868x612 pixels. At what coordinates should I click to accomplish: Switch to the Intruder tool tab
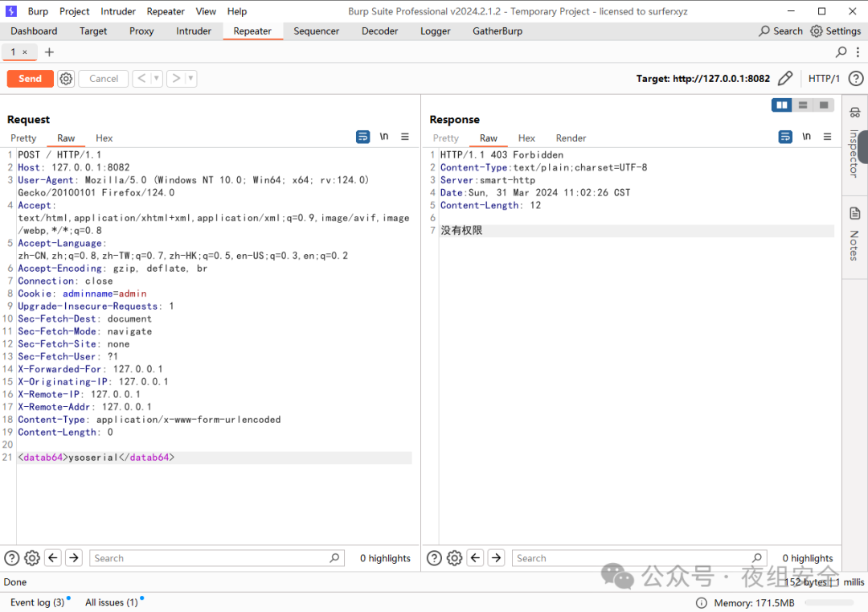[x=194, y=31]
